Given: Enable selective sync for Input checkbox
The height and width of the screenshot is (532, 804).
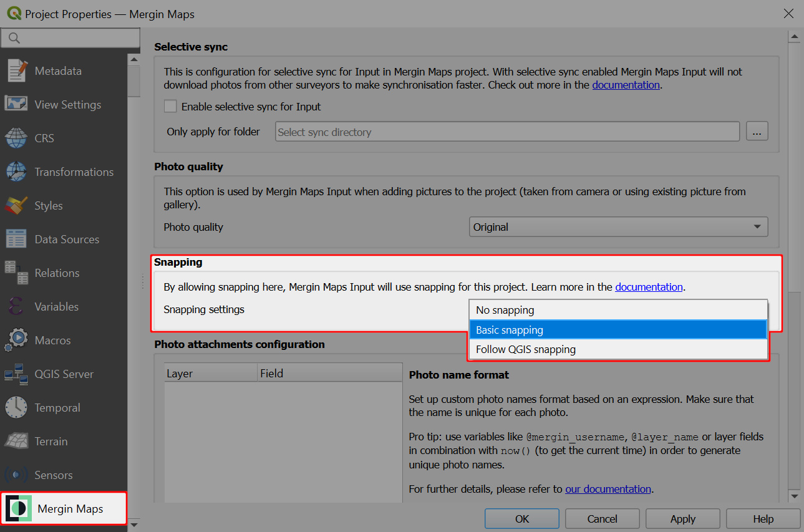Looking at the screenshot, I should coord(170,107).
